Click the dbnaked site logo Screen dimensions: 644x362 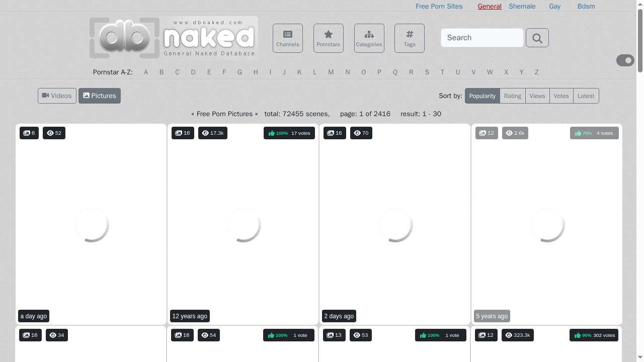(173, 37)
